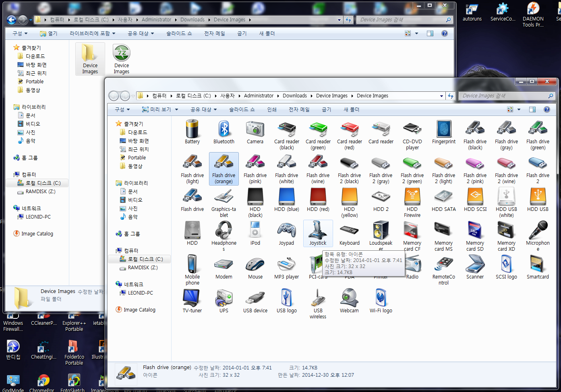The height and width of the screenshot is (392, 561).
Task: Select the Scanner icon file
Action: point(475,267)
